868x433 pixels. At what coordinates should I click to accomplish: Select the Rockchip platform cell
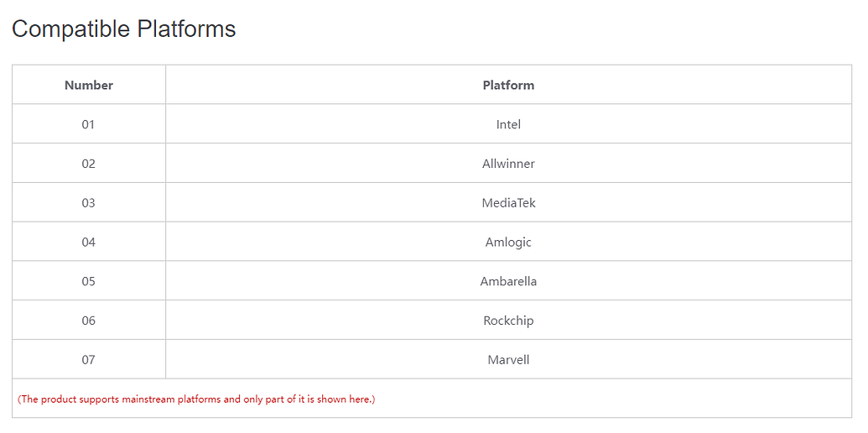coord(508,321)
